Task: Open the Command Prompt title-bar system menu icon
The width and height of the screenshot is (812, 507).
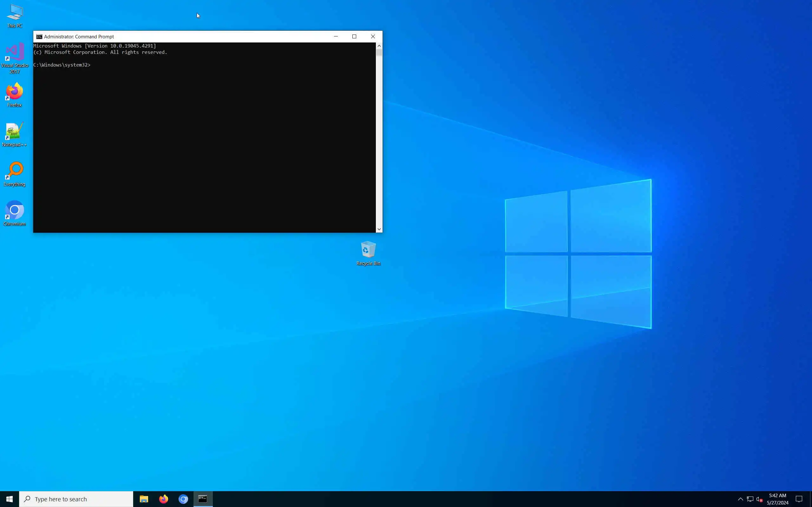Action: coord(39,36)
